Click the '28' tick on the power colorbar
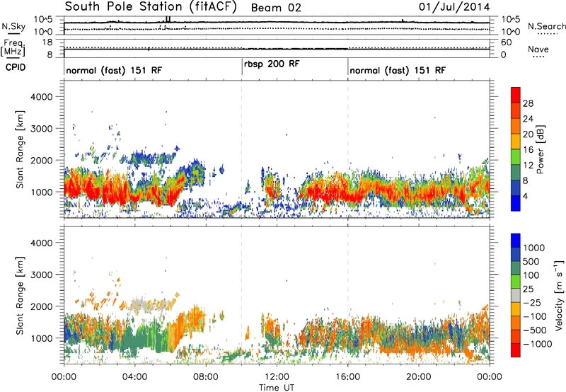This screenshot has width=566, height=392. coord(528,103)
